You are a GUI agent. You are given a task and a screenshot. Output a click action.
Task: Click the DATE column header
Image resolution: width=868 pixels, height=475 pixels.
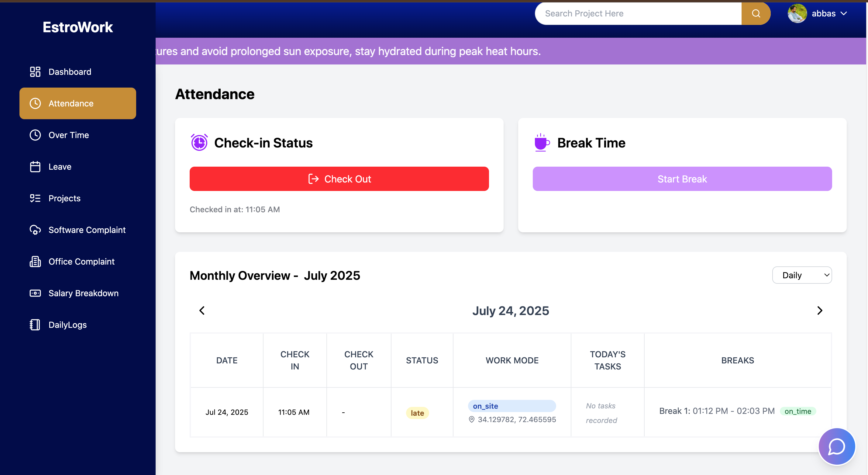point(227,360)
